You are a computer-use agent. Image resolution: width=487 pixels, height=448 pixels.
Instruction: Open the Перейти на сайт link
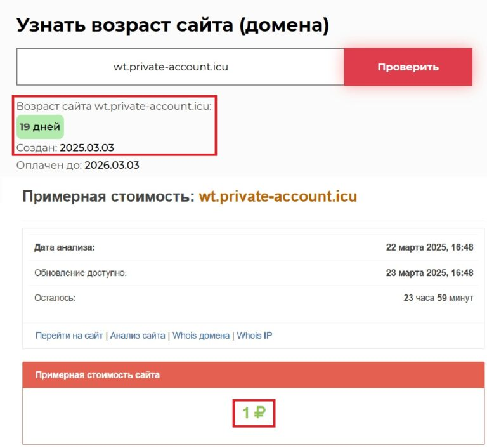pyautogui.click(x=69, y=336)
